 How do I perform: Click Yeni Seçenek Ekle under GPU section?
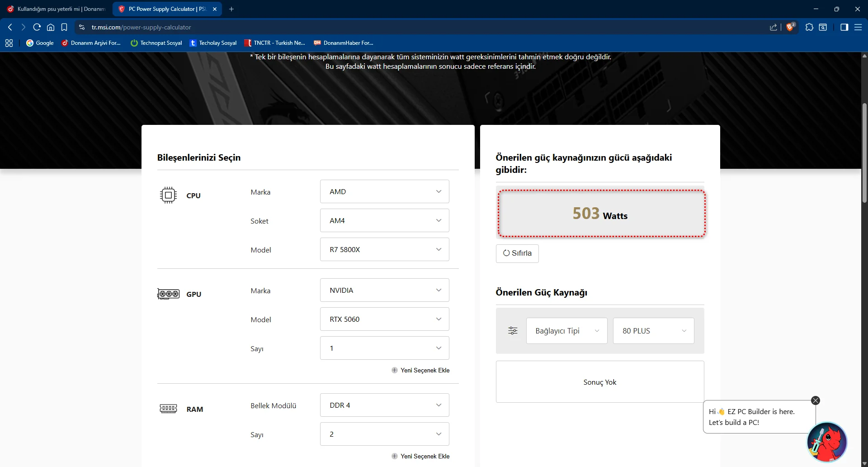(x=421, y=370)
